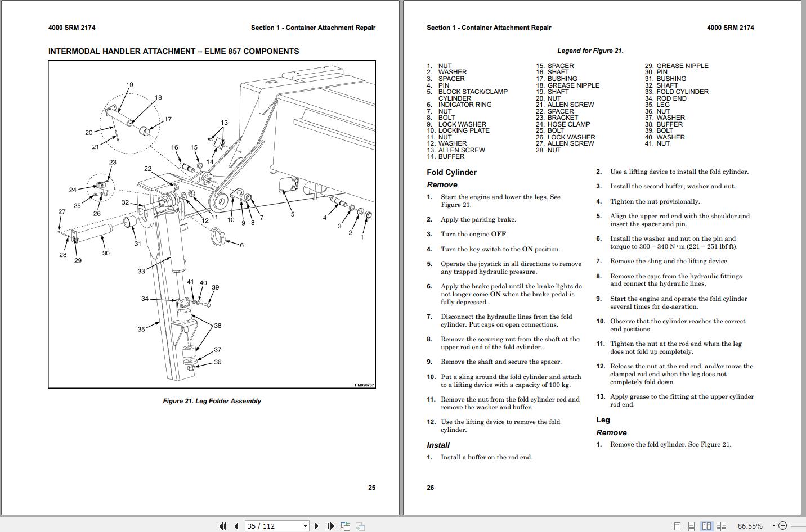Open the zoom level dropdown arrow
This screenshot has height=532, width=806.
tap(774, 526)
